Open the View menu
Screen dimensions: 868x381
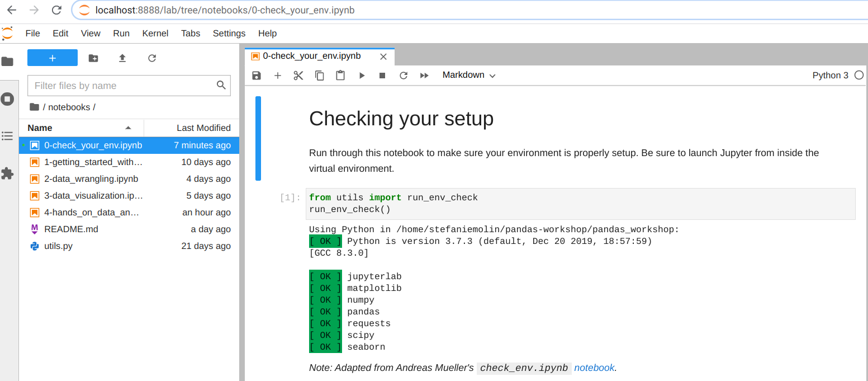pyautogui.click(x=91, y=34)
